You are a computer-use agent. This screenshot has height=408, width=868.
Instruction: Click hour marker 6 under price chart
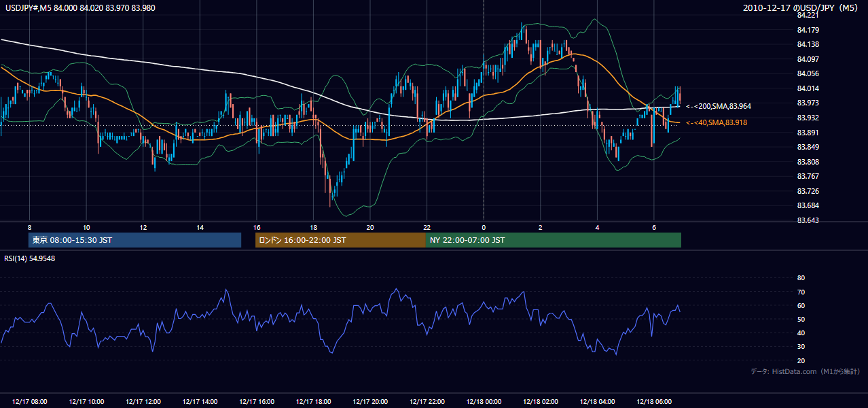pyautogui.click(x=654, y=227)
